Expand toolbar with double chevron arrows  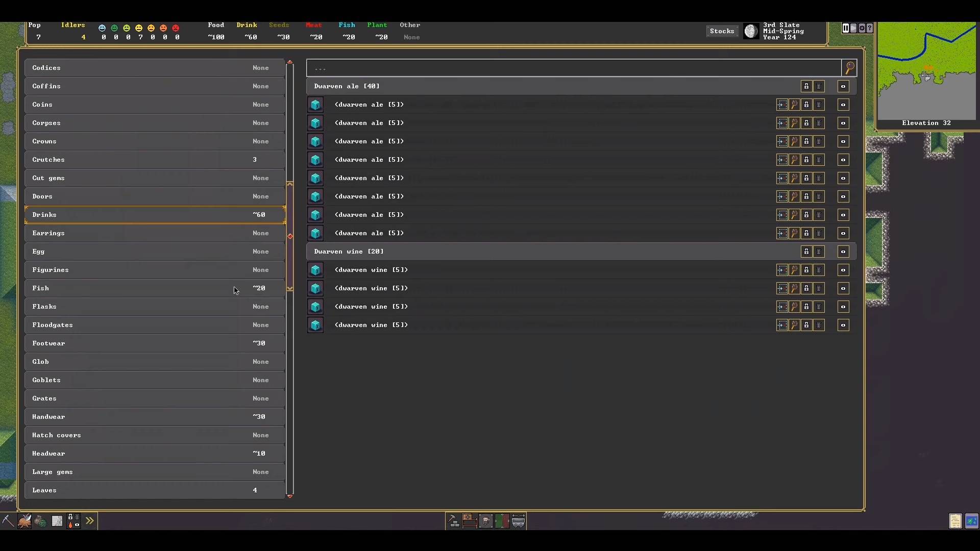[90, 521]
